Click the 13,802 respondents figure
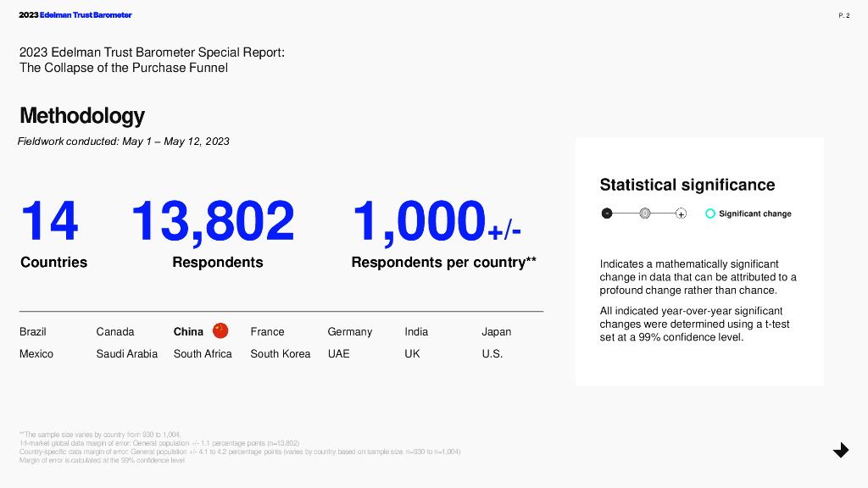Screen dimensions: 868x488 tap(212, 220)
